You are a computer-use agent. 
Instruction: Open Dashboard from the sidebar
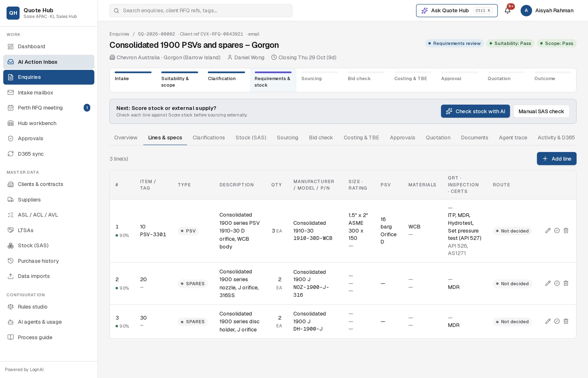(49, 47)
